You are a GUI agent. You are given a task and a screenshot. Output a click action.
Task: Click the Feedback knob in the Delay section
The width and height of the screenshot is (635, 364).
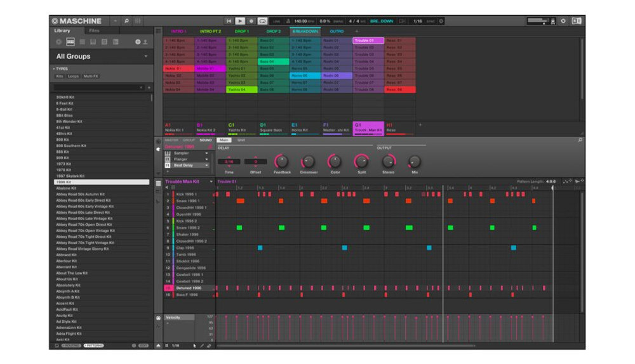pyautogui.click(x=281, y=161)
